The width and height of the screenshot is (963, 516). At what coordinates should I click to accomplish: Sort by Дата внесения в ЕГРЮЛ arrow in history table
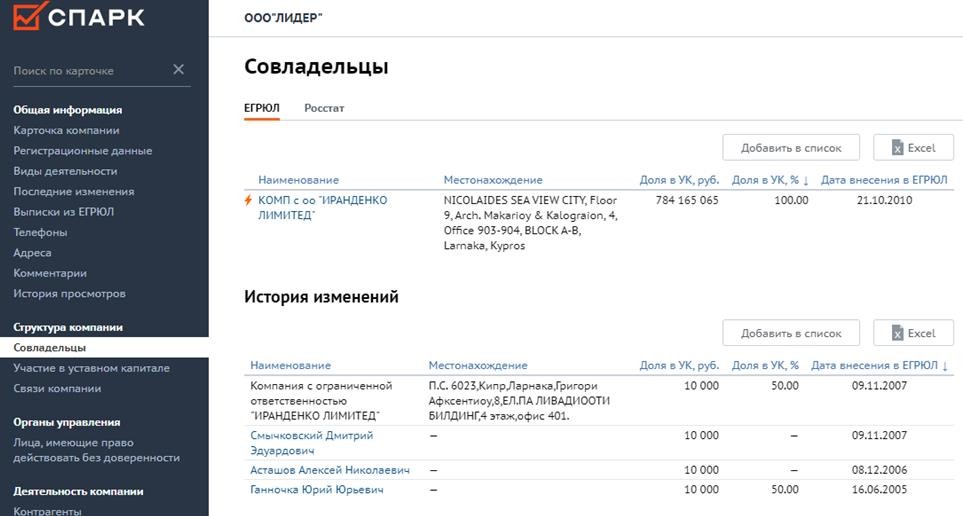pyautogui.click(x=945, y=366)
